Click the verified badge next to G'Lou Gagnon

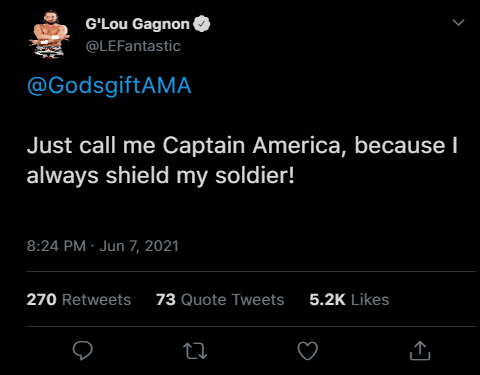(x=202, y=24)
